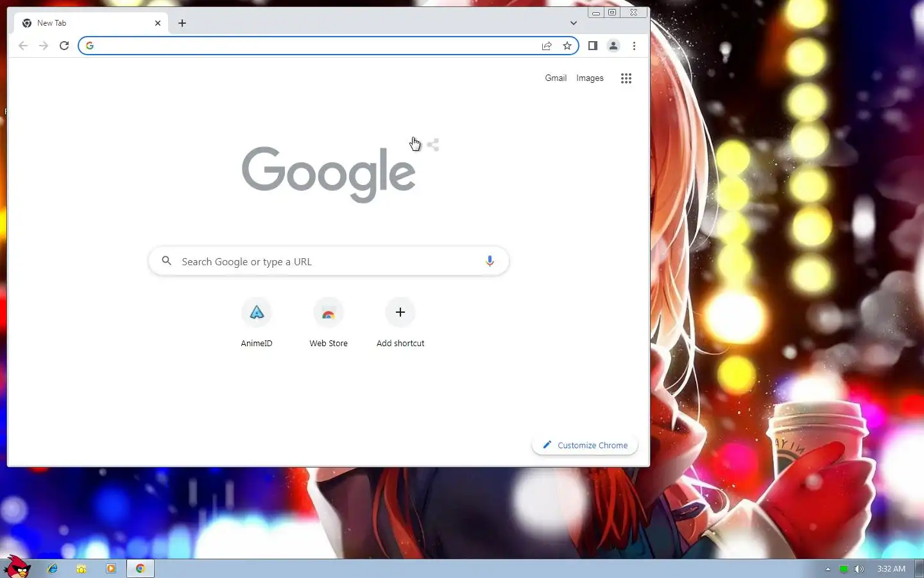
Task: Open the Web Store shortcut
Action: (x=329, y=323)
